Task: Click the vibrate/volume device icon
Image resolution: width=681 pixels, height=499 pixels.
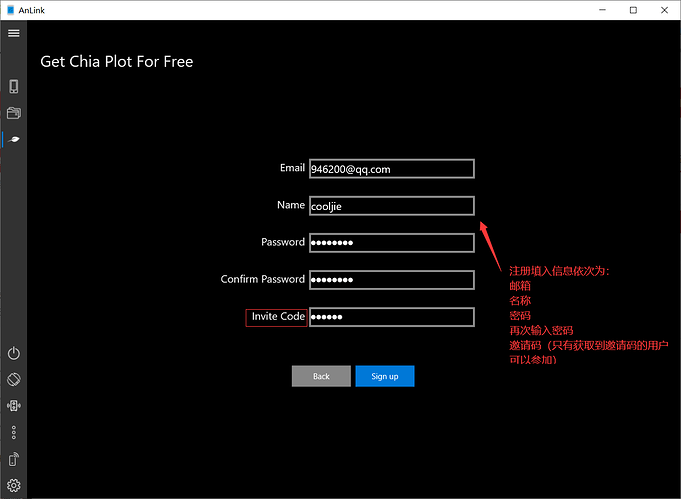Action: pyautogui.click(x=13, y=406)
